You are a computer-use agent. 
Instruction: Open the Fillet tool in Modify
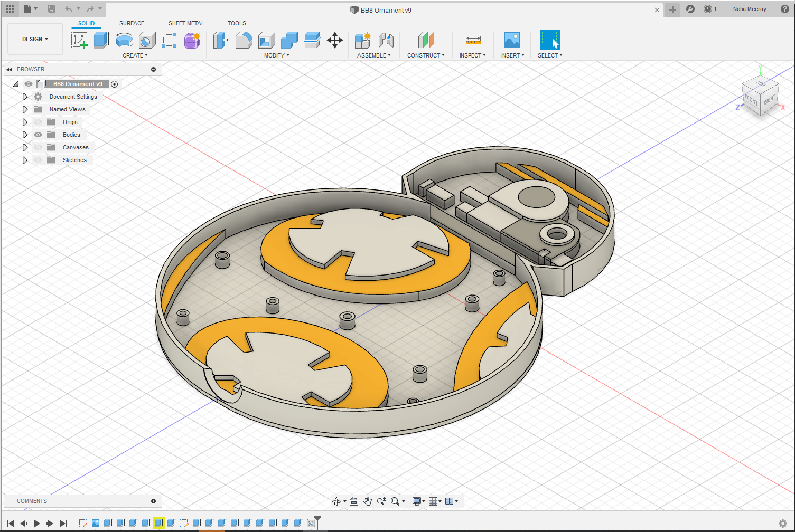[244, 40]
